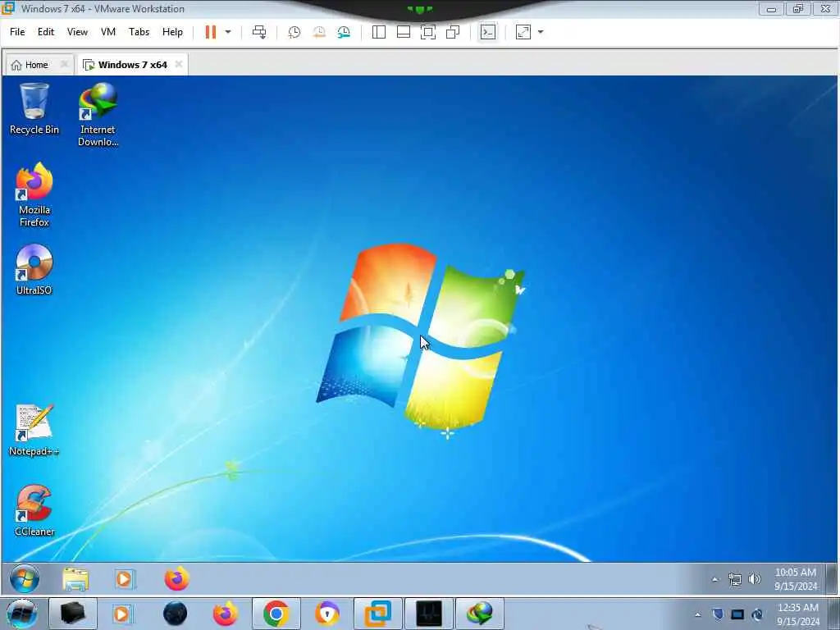Open Internet Download Manager on host taskbar
The height and width of the screenshot is (630, 840).
[x=479, y=614]
